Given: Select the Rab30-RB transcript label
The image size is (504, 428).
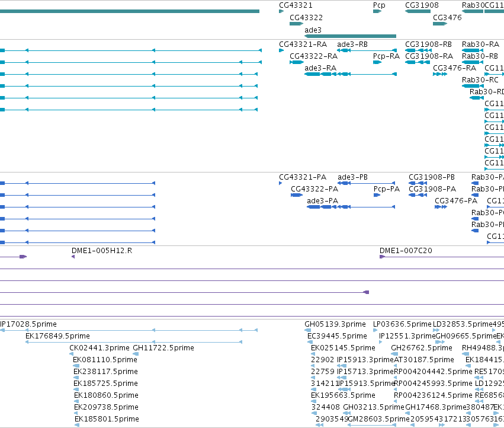Looking at the screenshot, I should (480, 56).
